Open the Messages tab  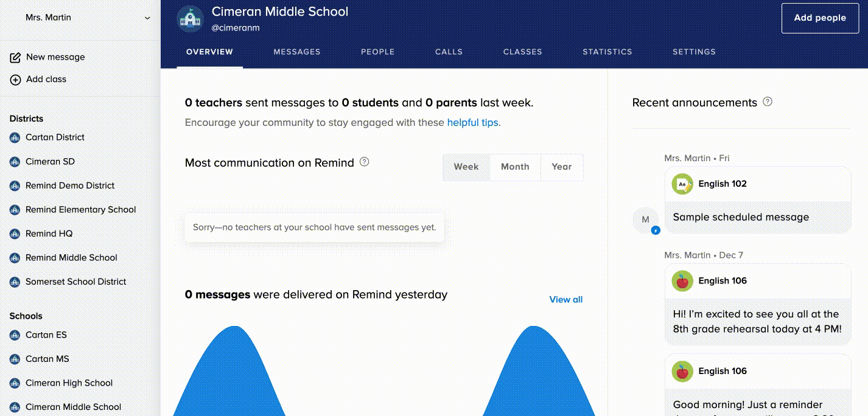pos(297,52)
